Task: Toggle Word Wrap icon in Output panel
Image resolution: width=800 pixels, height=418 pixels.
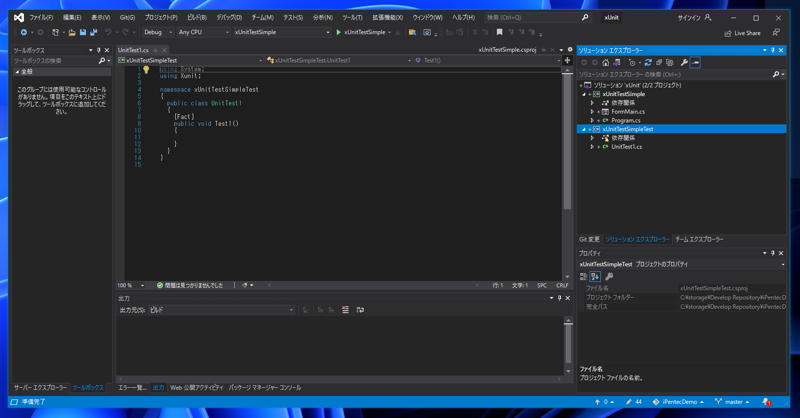Action: point(360,310)
